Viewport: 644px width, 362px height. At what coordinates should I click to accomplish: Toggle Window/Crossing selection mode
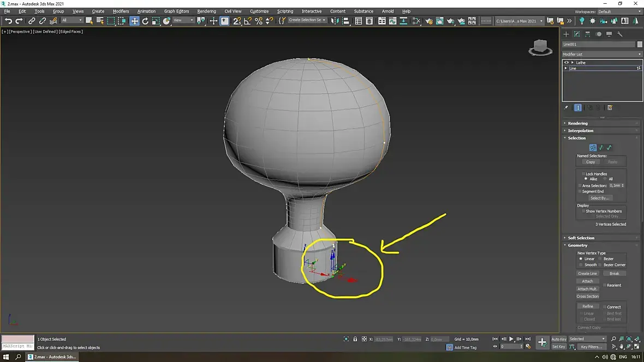tap(122, 21)
